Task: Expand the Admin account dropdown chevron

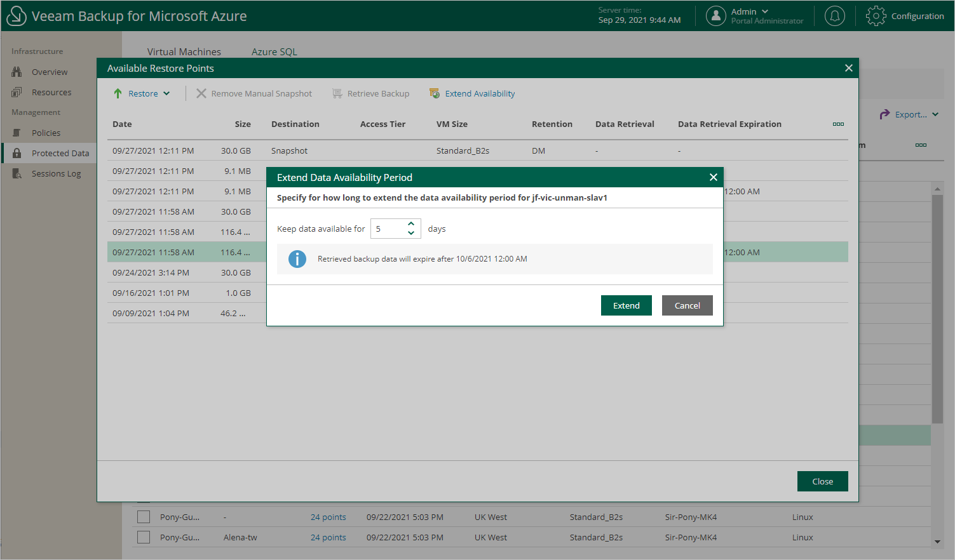Action: point(765,11)
